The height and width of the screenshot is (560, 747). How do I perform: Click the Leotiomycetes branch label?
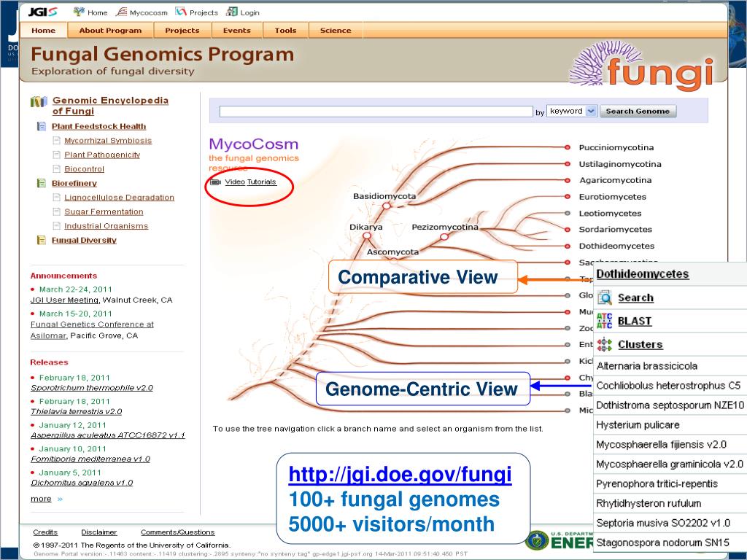tap(610, 214)
